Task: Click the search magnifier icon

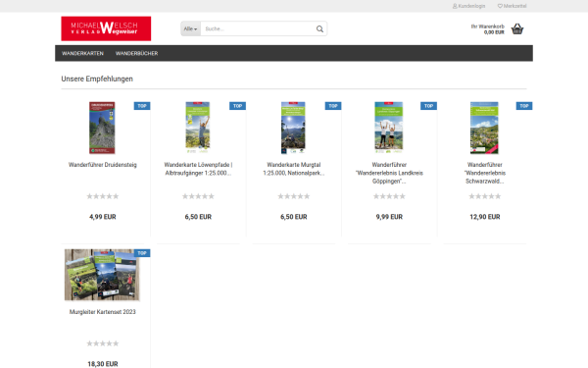Action: (x=319, y=28)
